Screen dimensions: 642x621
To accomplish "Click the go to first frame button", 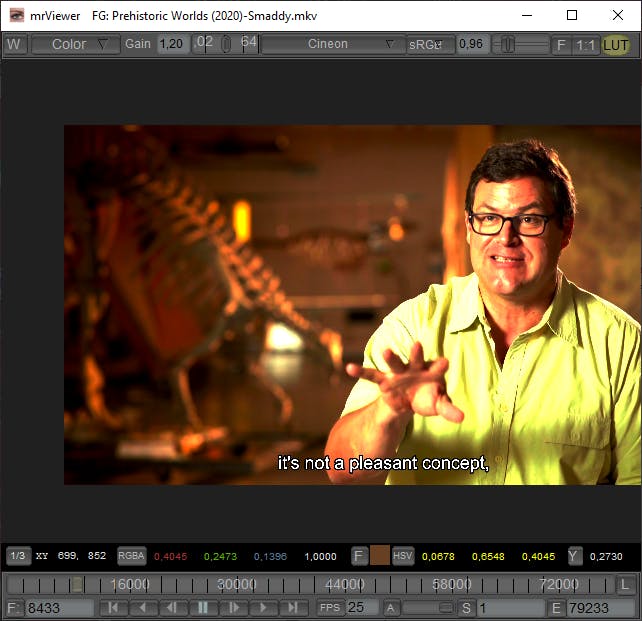I will 113,607.
